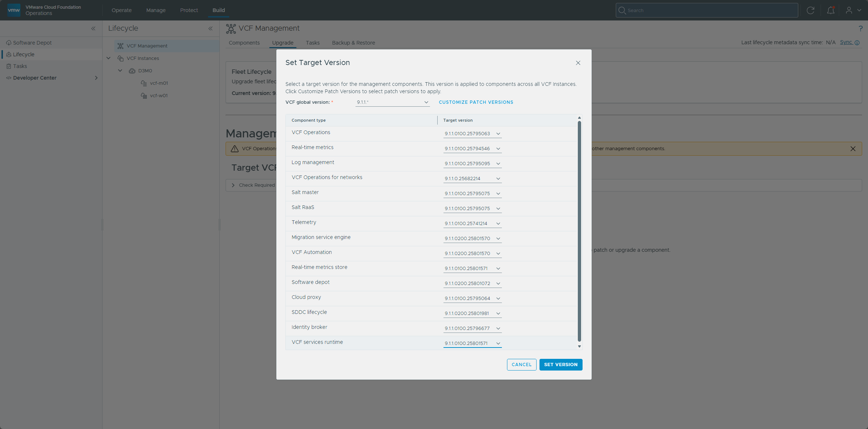Open the Protect top menu

(189, 10)
